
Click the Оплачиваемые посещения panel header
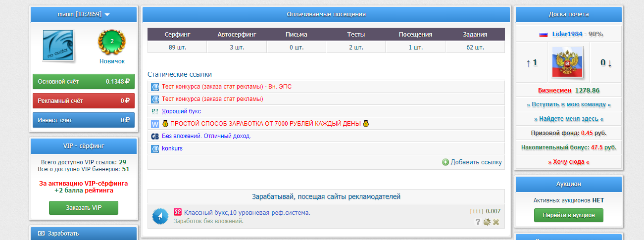(326, 14)
